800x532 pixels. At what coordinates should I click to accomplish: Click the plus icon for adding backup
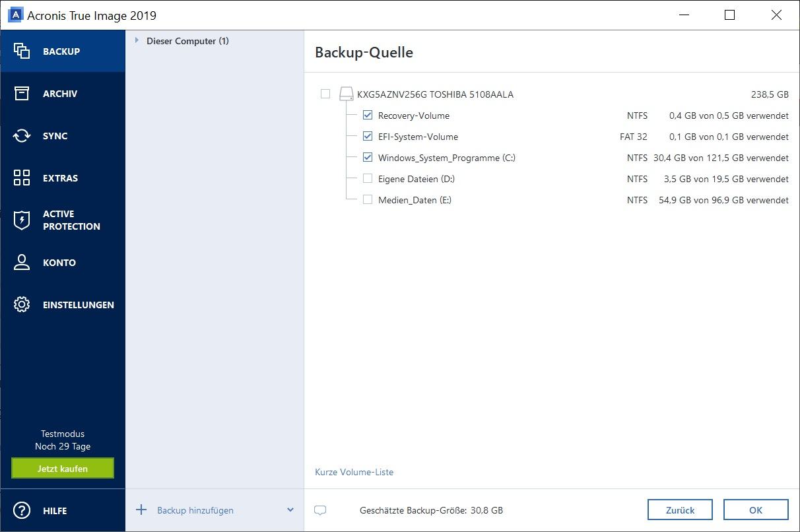[141, 510]
